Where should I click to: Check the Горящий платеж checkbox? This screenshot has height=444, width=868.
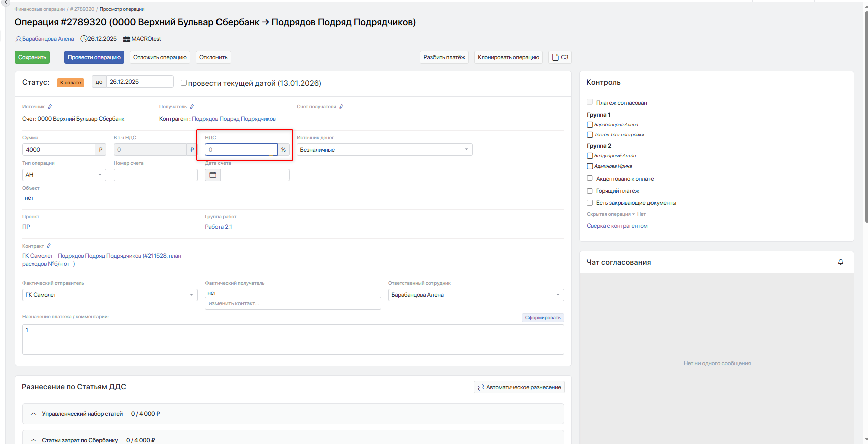(x=590, y=191)
